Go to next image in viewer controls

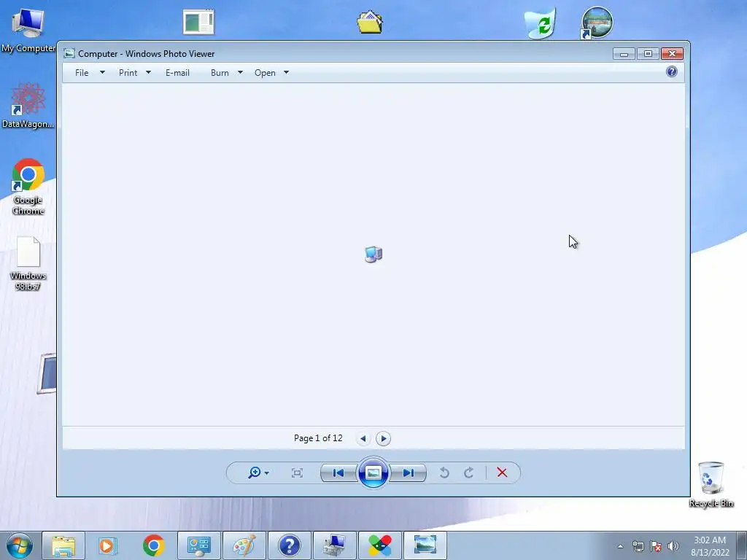tap(409, 472)
